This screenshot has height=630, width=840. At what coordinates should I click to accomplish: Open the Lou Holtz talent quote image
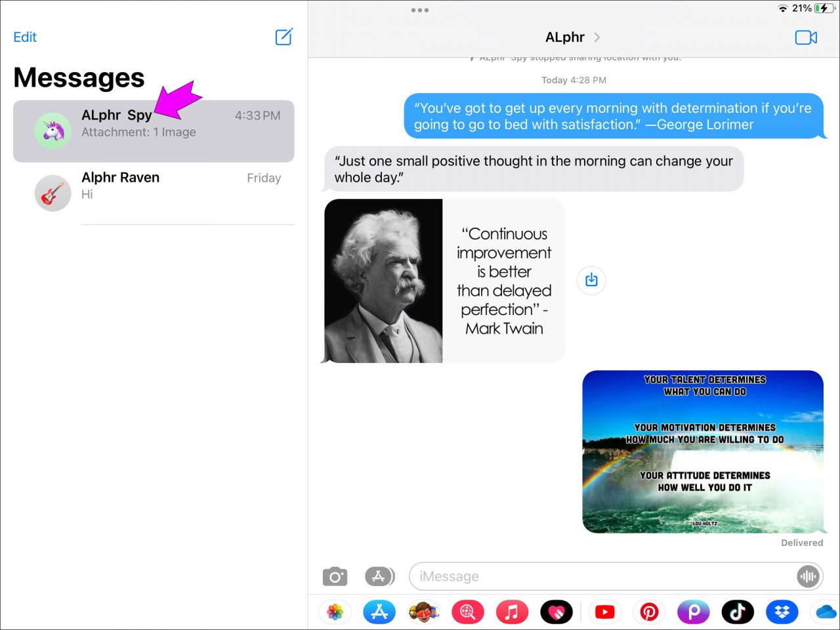pos(702,451)
